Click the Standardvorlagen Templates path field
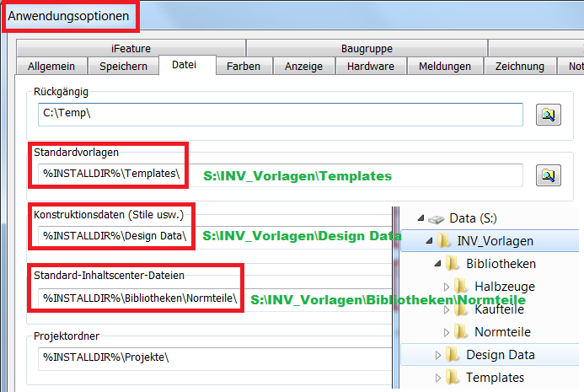584x392 pixels. point(281,175)
